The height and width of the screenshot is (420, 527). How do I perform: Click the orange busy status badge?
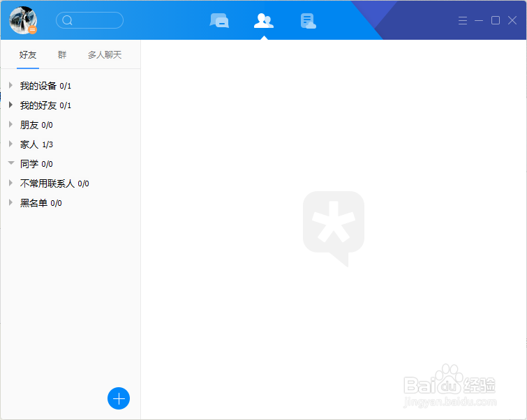tap(32, 30)
